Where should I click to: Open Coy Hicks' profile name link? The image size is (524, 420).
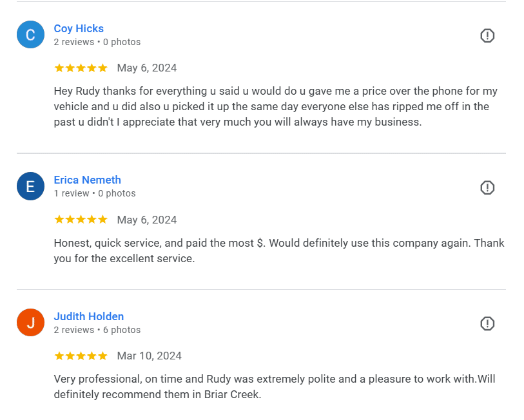point(79,28)
